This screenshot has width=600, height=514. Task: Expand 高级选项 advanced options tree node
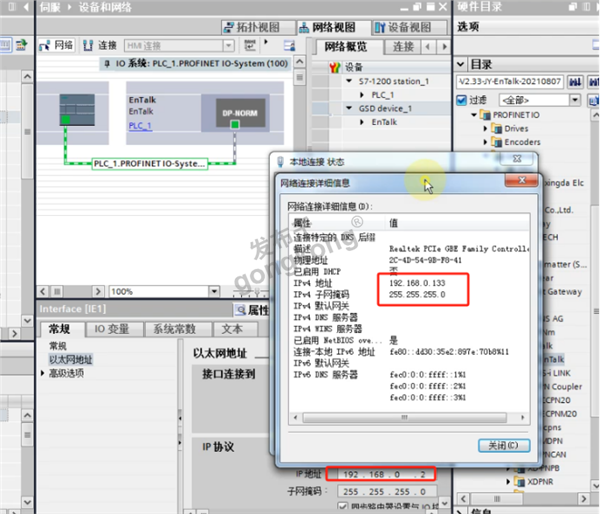pos(42,373)
